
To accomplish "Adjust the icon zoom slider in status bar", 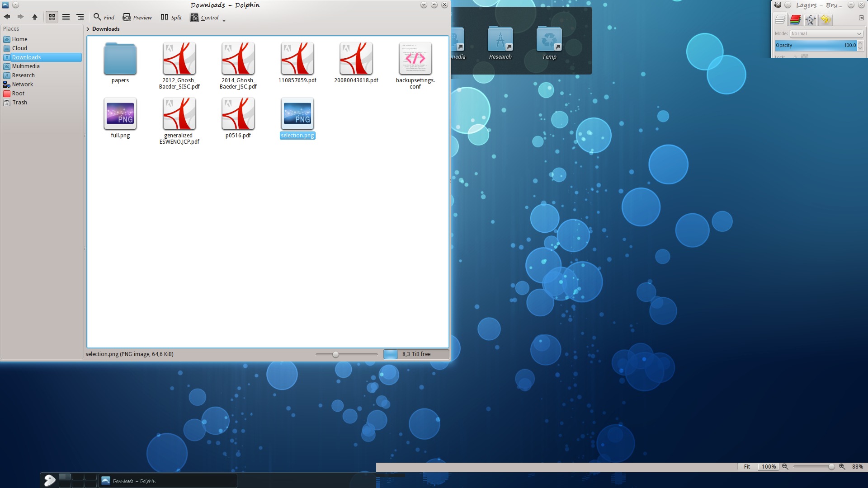I will (335, 355).
